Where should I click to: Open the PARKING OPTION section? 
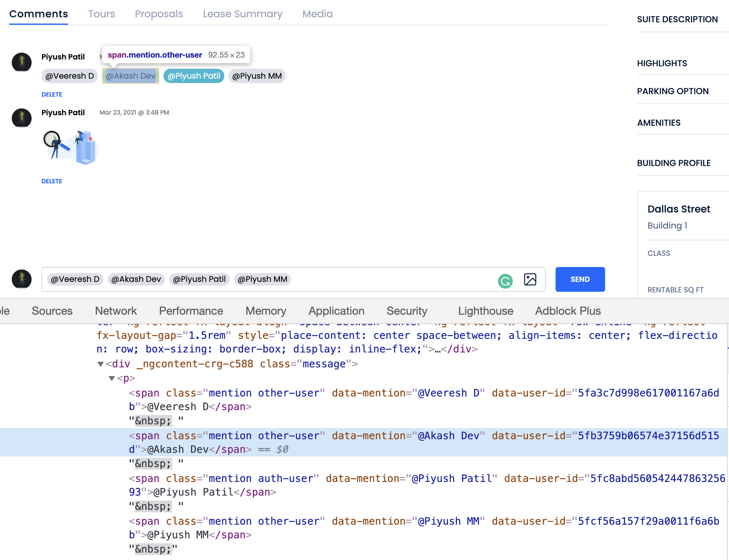point(673,91)
